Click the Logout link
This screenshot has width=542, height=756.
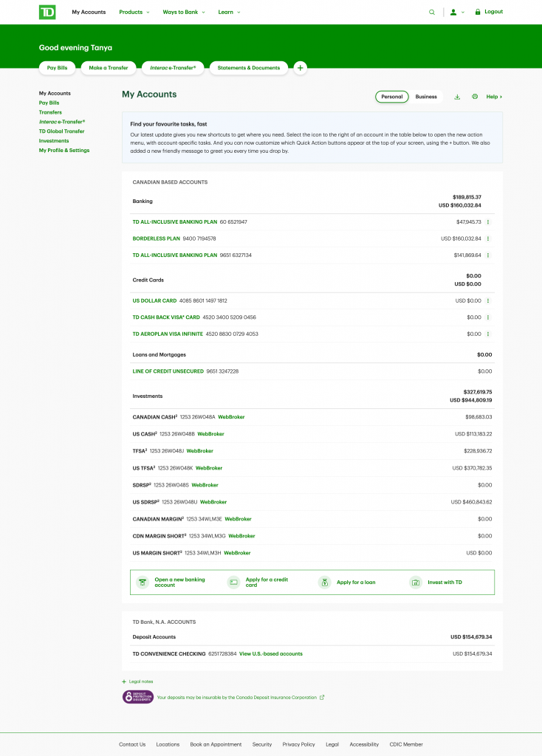493,12
